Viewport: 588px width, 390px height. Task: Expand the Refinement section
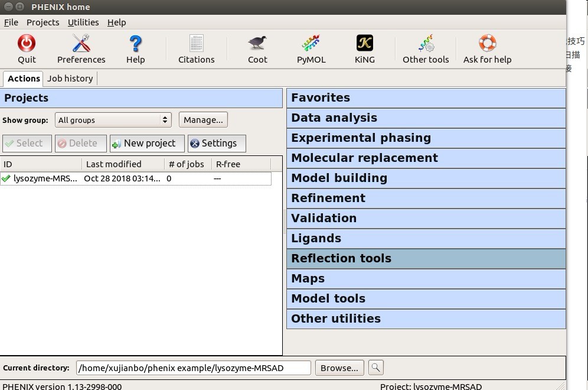[x=426, y=198]
